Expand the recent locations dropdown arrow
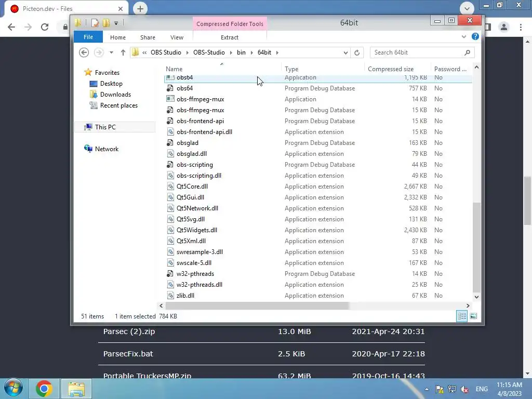This screenshot has height=399, width=532. [x=111, y=52]
